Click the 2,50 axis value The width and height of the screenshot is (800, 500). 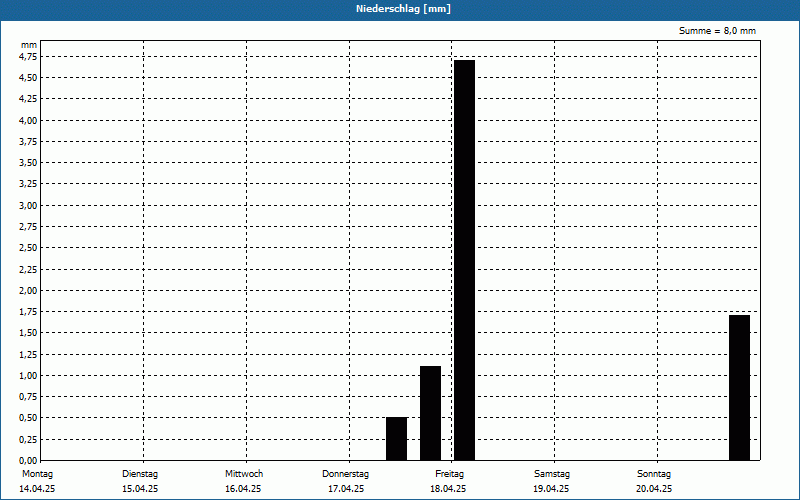(x=28, y=247)
